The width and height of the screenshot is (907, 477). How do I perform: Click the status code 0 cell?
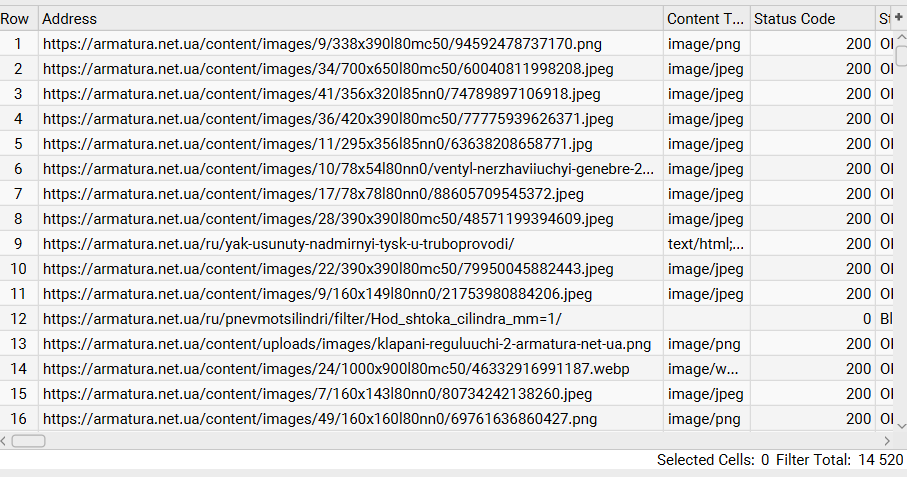coord(812,319)
